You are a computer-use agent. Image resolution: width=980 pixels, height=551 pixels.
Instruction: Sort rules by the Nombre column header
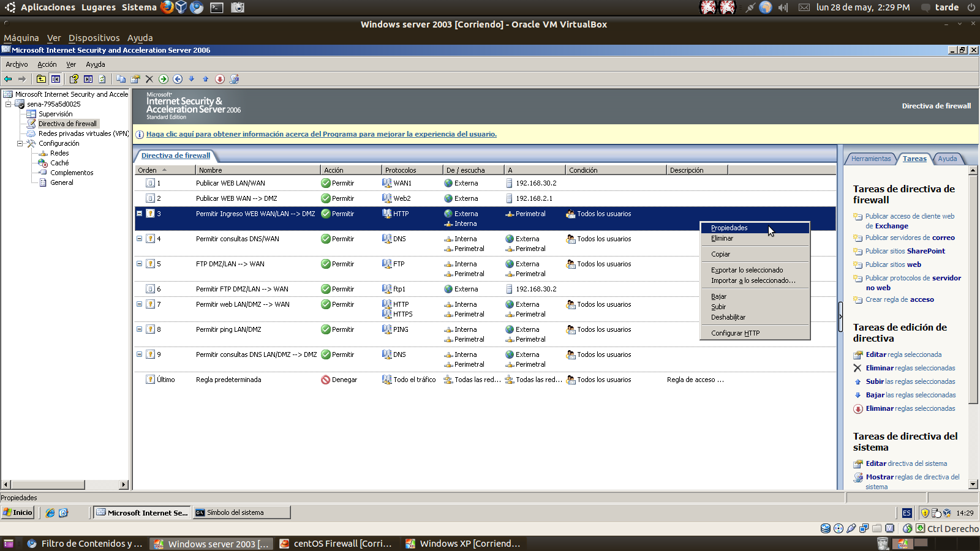(258, 170)
